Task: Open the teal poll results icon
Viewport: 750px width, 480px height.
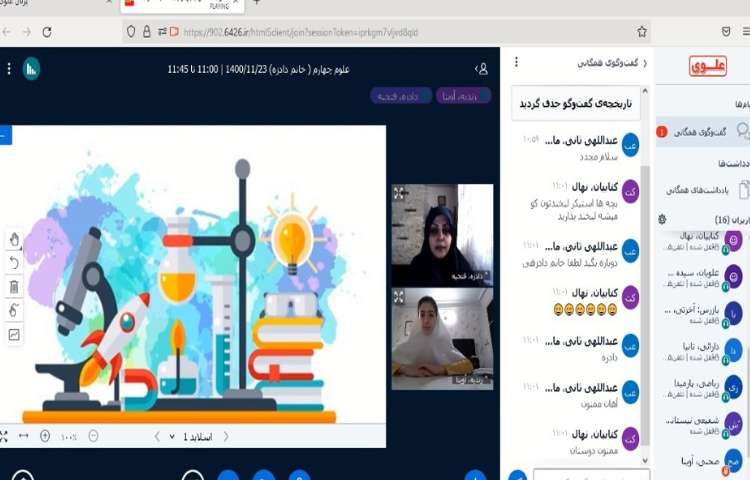Action: tap(32, 69)
